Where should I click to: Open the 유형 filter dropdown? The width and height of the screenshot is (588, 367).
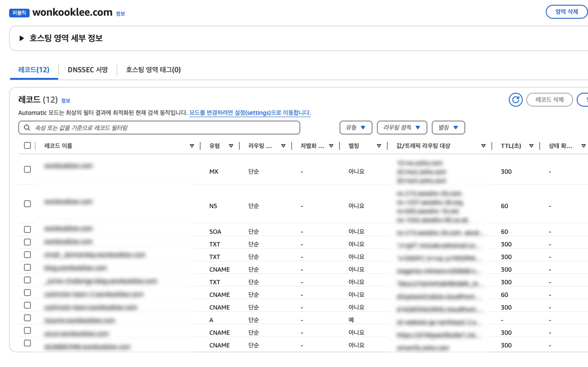click(356, 128)
